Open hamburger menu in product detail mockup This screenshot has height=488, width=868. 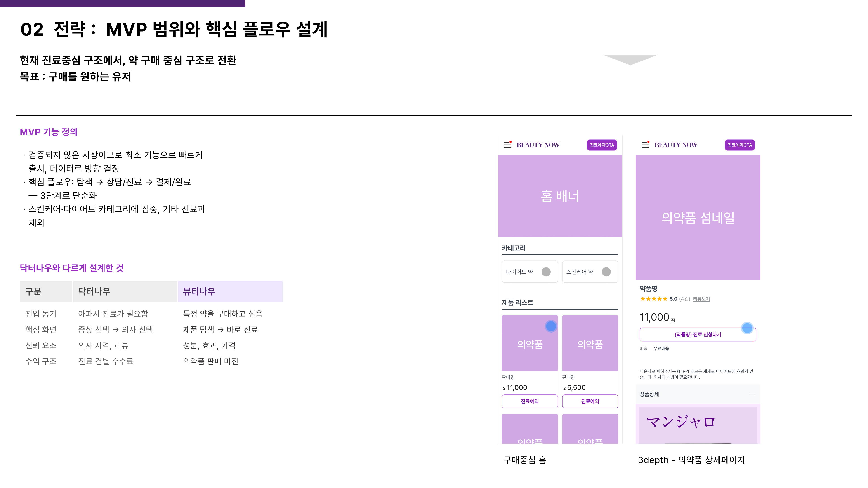(645, 145)
